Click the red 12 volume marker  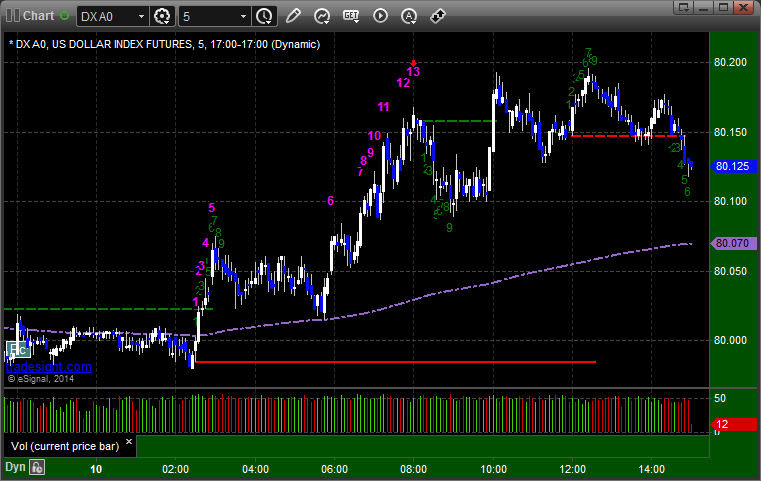click(x=733, y=424)
